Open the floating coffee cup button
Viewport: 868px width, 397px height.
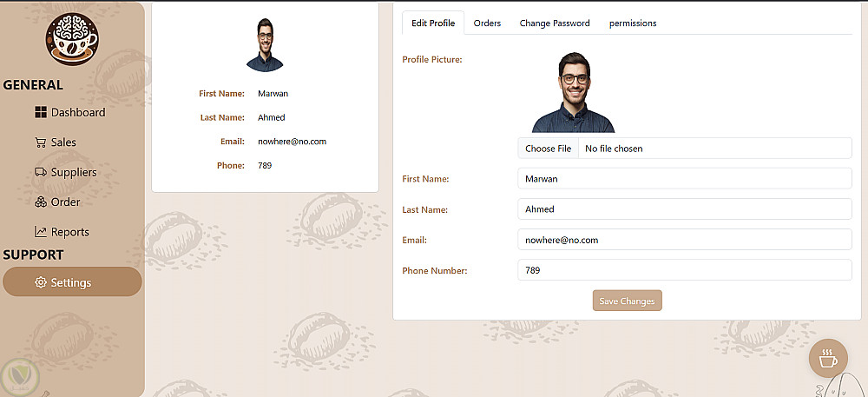(828, 358)
